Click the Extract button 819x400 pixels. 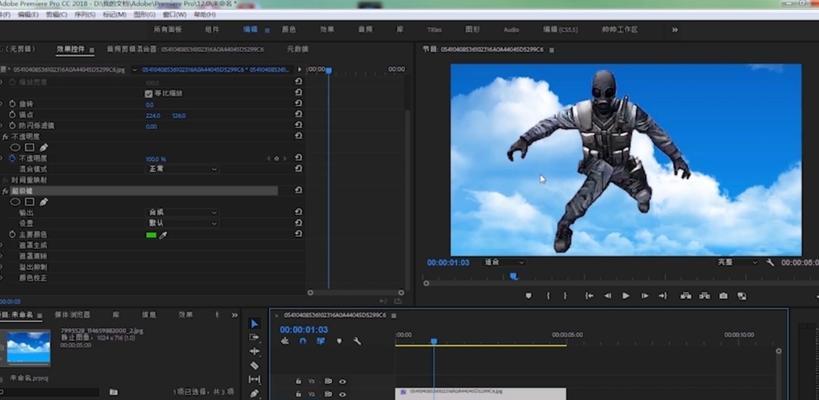[x=705, y=296]
